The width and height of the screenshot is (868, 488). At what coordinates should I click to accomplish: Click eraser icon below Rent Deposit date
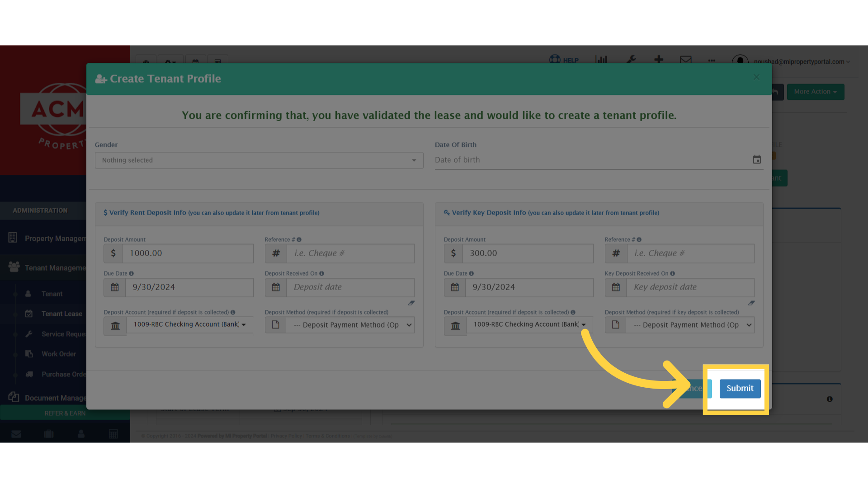click(411, 303)
